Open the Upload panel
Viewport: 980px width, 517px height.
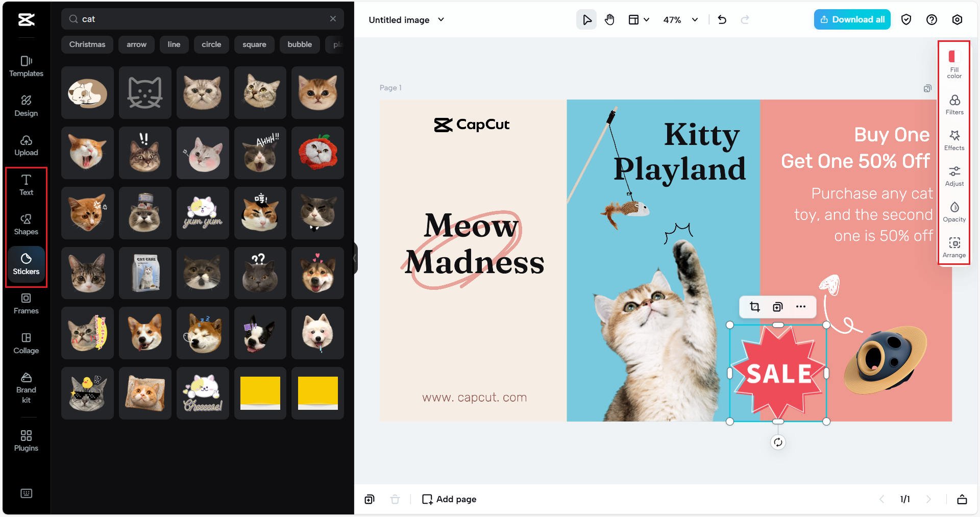point(26,144)
